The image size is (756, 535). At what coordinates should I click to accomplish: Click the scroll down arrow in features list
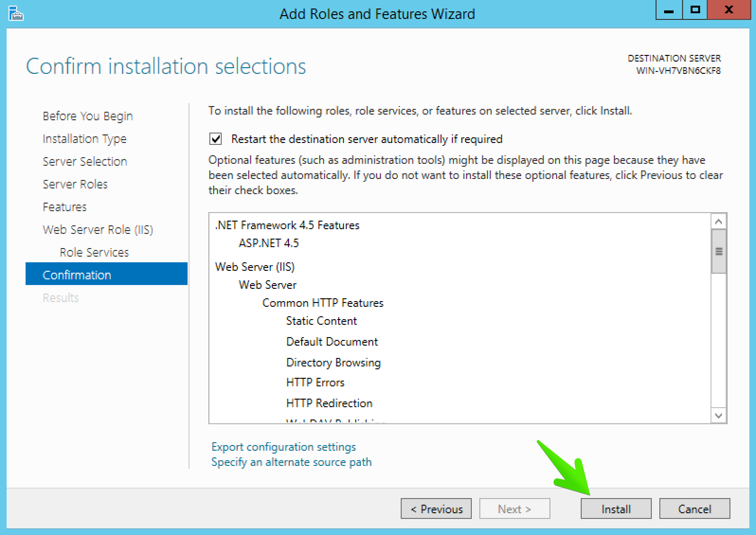click(719, 416)
